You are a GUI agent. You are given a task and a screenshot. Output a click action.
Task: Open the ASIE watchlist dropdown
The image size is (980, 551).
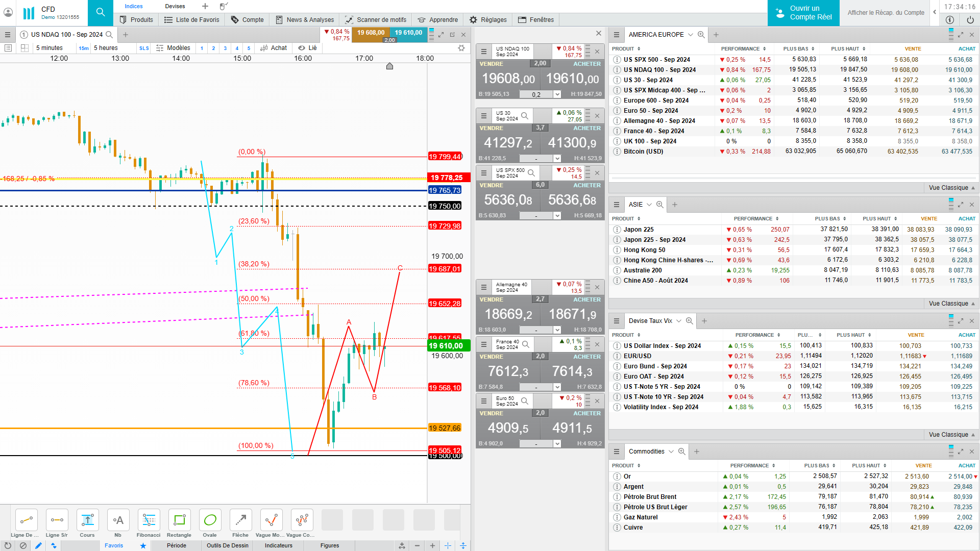(649, 205)
